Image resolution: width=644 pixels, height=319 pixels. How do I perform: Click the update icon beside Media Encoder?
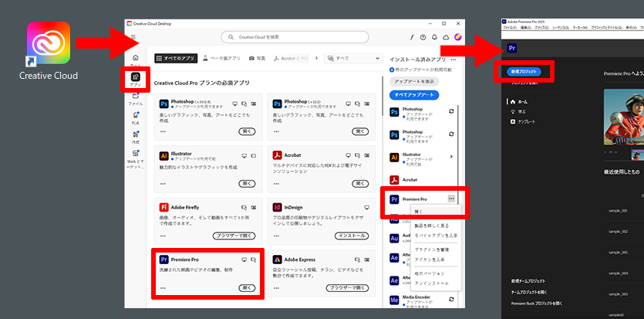point(451,299)
